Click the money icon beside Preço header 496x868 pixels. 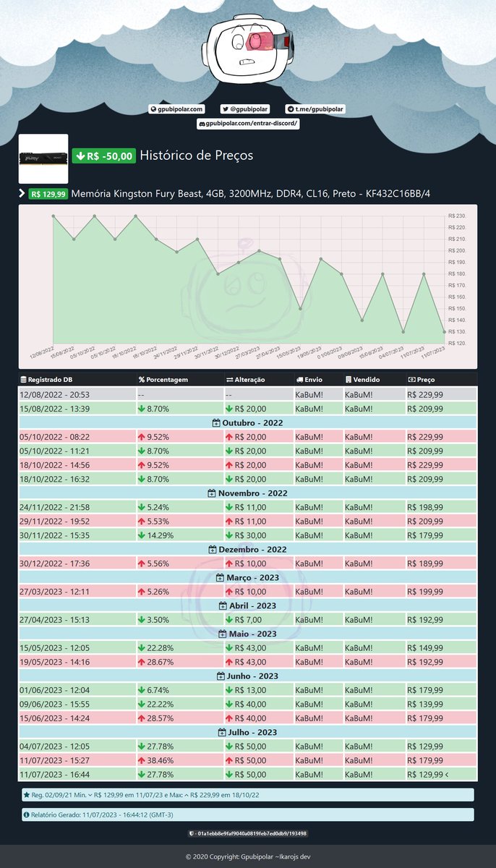tap(411, 379)
